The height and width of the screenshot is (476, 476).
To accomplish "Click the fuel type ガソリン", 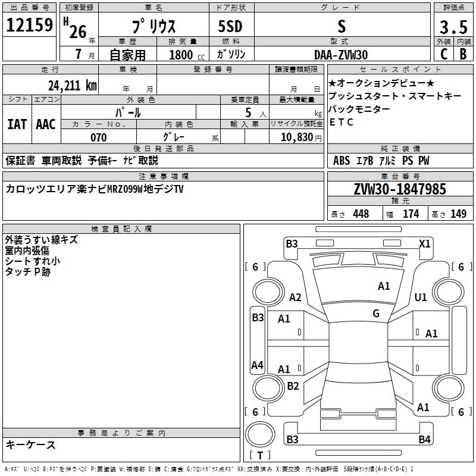I will [231, 54].
